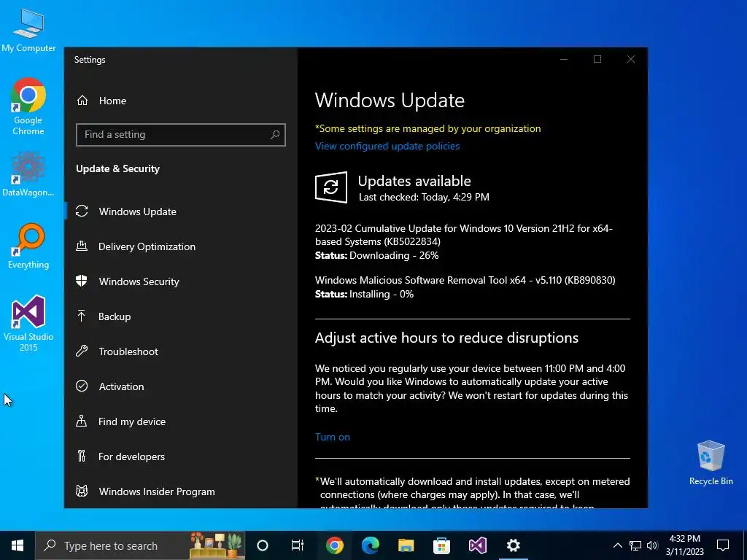
Task: Click the For developers tools icon
Action: click(82, 456)
